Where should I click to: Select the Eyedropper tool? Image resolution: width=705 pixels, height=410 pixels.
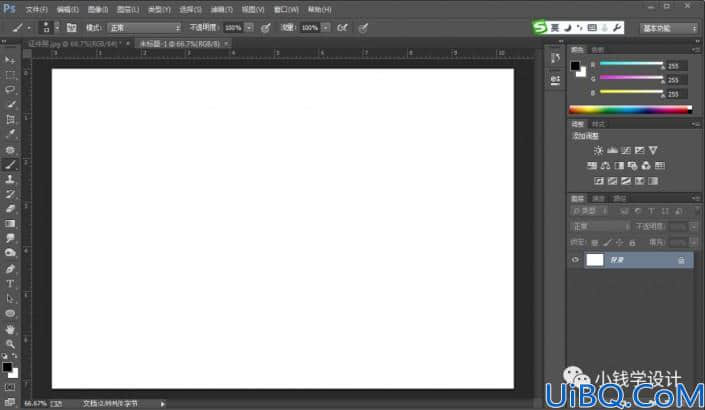[x=10, y=134]
